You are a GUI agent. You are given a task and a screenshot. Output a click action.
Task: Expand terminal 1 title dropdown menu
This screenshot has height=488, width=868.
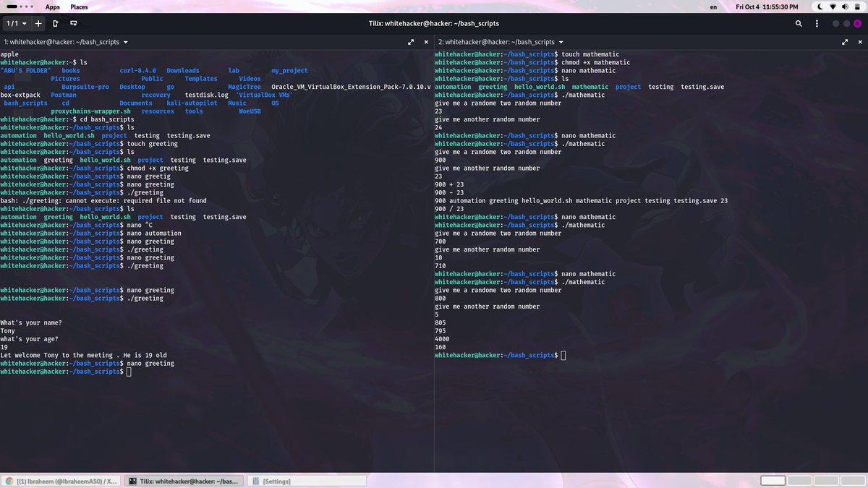(x=125, y=42)
